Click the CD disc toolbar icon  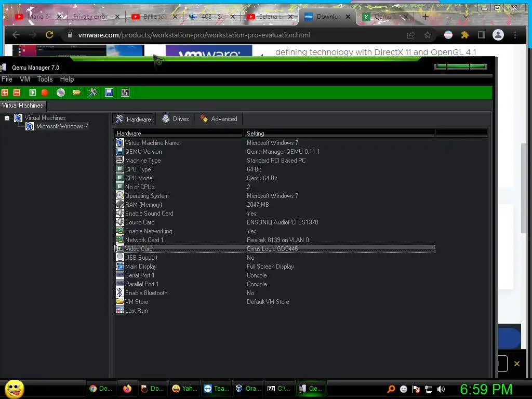[61, 92]
